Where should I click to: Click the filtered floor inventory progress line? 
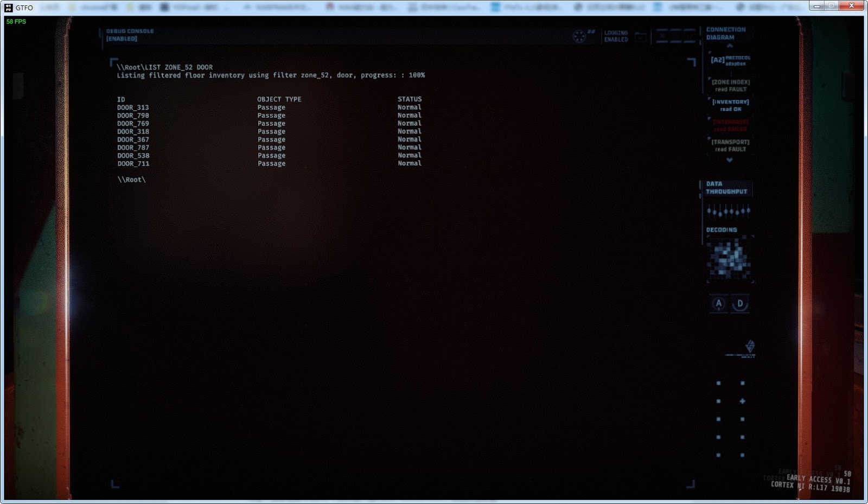271,75
